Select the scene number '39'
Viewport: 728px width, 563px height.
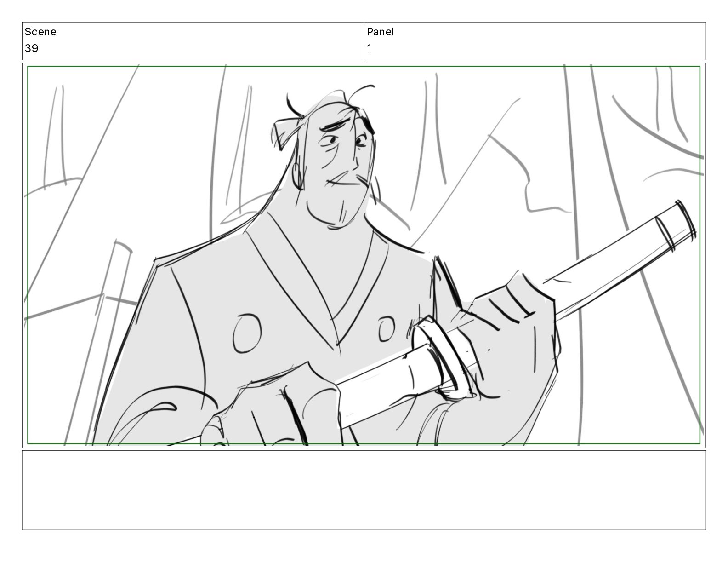pos(32,48)
